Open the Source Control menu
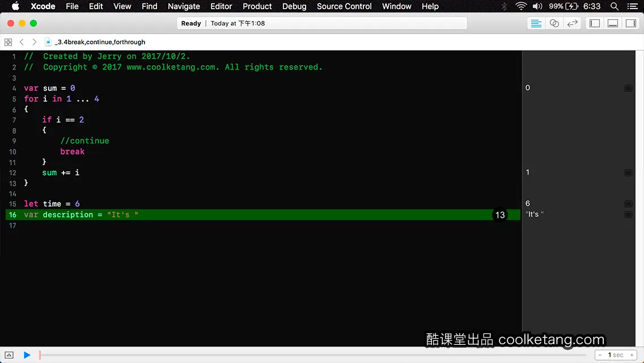The image size is (644, 363). coord(344,6)
